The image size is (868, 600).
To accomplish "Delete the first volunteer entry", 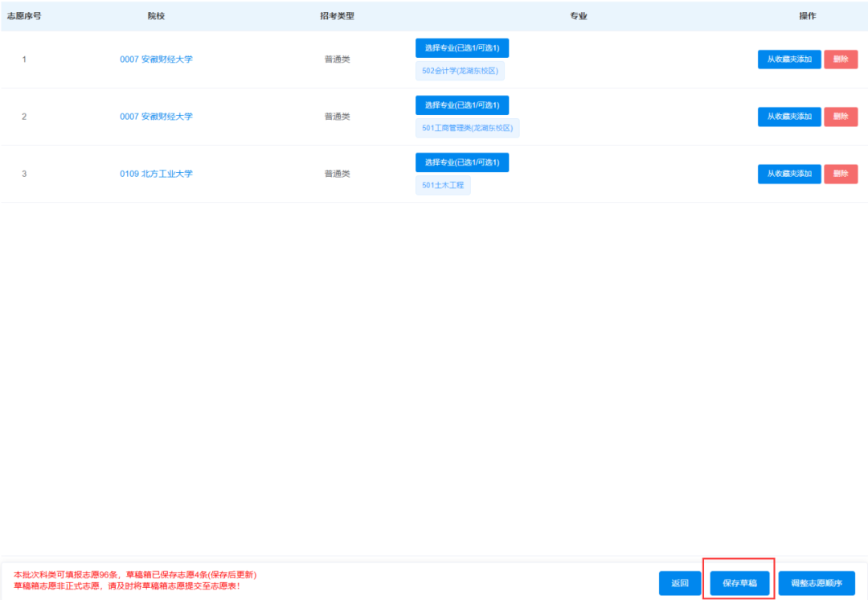I will (840, 60).
